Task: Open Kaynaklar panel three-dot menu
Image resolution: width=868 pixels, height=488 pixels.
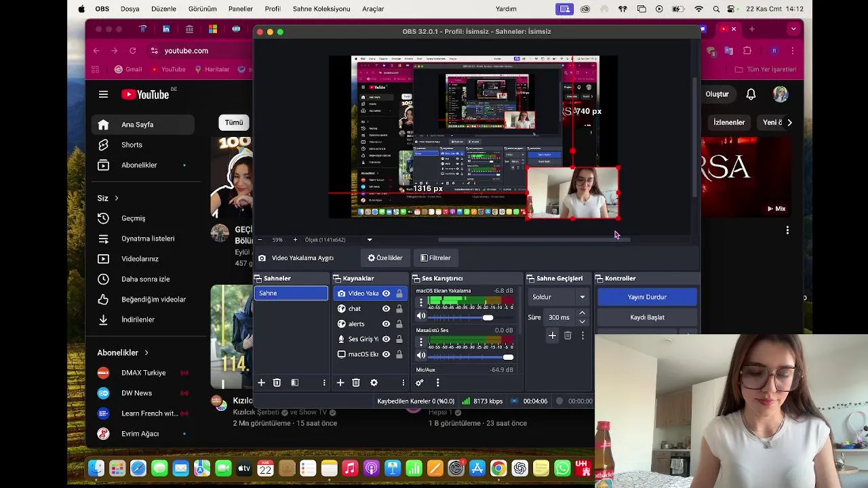Action: tap(403, 383)
